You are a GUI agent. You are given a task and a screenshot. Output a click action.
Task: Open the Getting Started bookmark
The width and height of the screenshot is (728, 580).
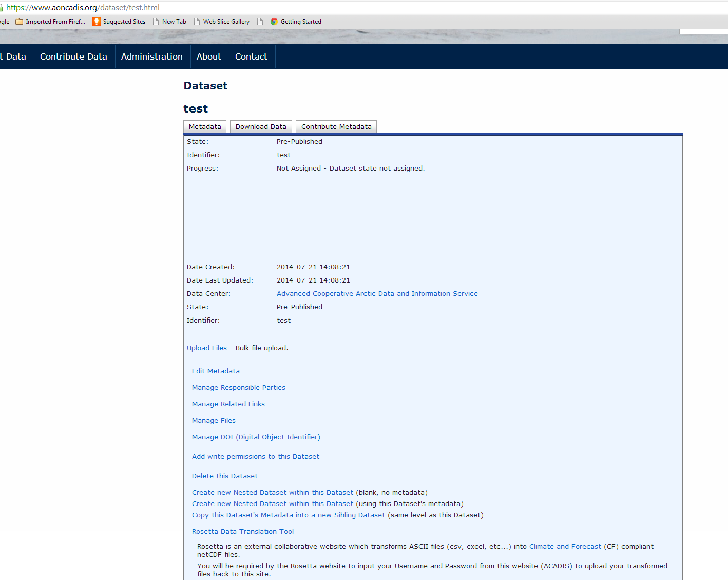[296, 22]
